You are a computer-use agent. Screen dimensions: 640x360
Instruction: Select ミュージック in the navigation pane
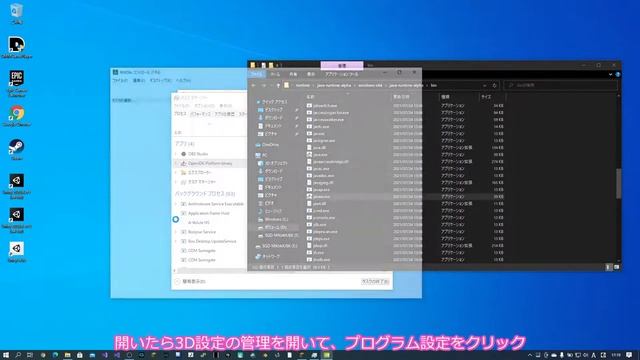pos(270,211)
